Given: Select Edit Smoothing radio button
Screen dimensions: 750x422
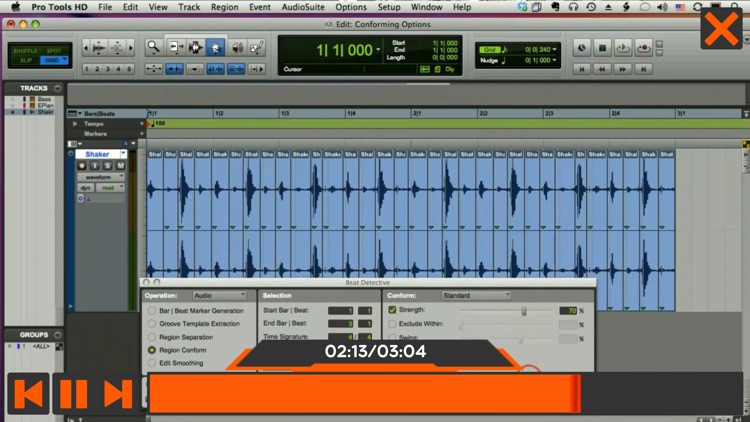Looking at the screenshot, I should point(152,363).
